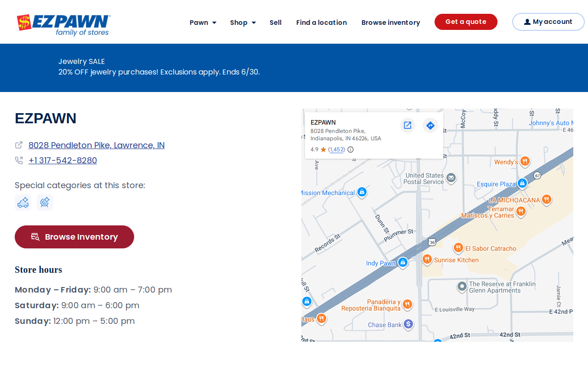Click the E Louisville Way street label

coord(455,309)
